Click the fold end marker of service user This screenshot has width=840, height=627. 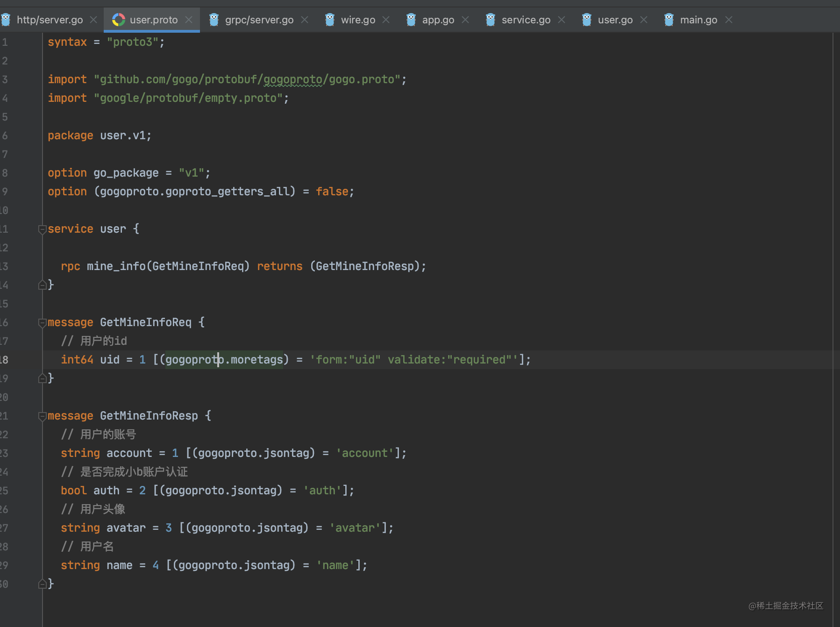pyautogui.click(x=43, y=285)
